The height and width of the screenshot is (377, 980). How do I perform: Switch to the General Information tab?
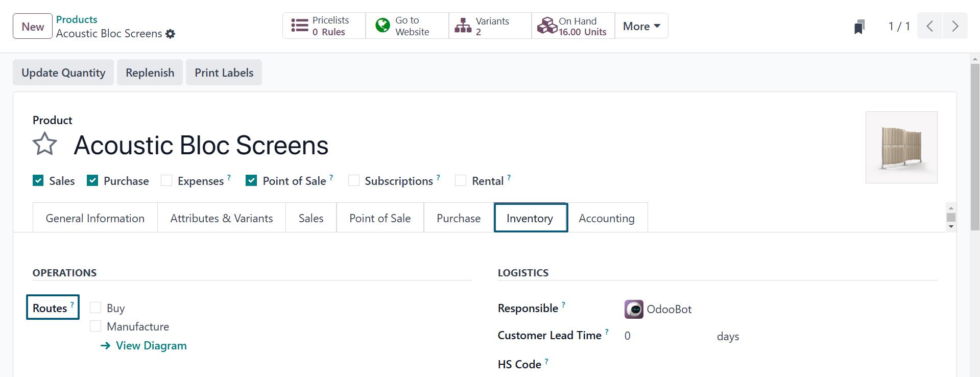coord(95,218)
